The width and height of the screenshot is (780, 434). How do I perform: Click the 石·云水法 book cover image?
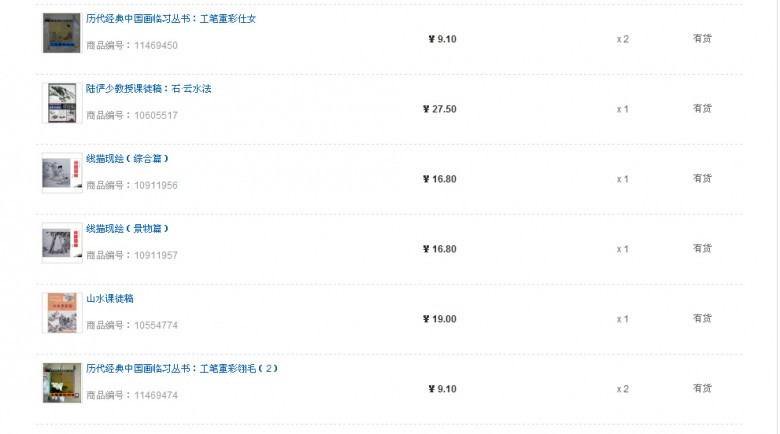[62, 103]
